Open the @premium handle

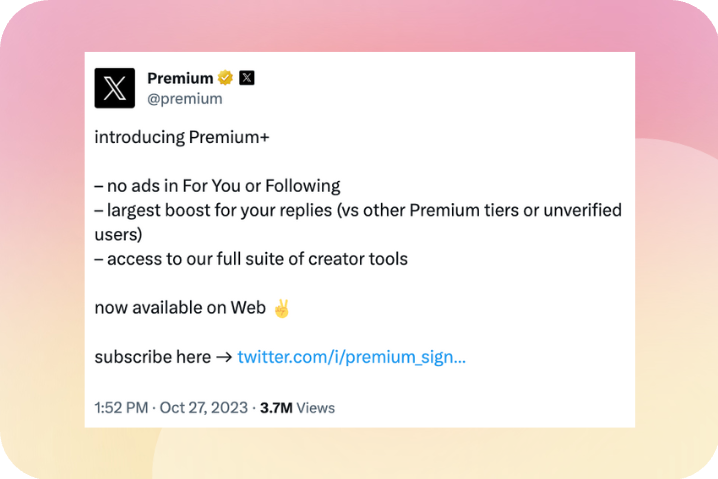[184, 99]
